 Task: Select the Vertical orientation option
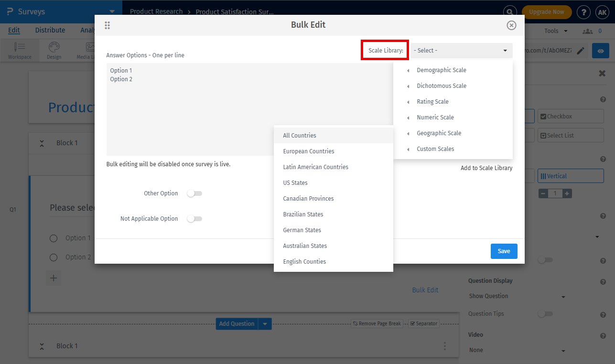click(x=571, y=176)
